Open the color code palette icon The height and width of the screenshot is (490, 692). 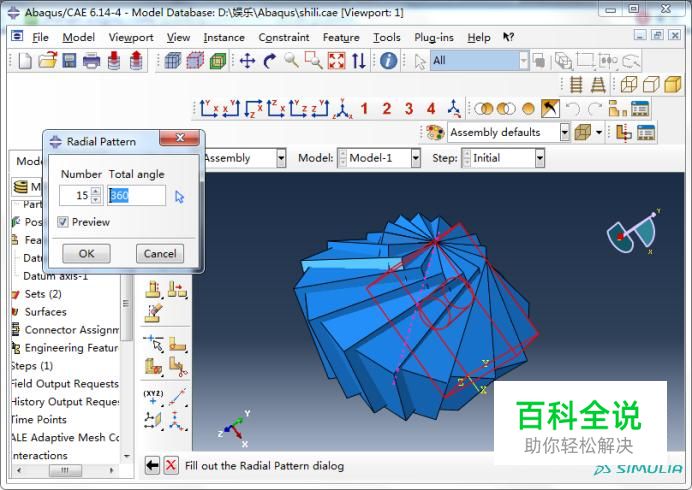tap(434, 132)
